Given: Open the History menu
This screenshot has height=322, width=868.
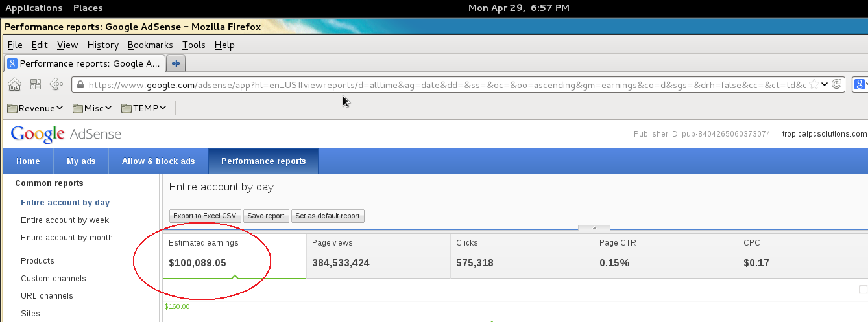Looking at the screenshot, I should tap(103, 45).
